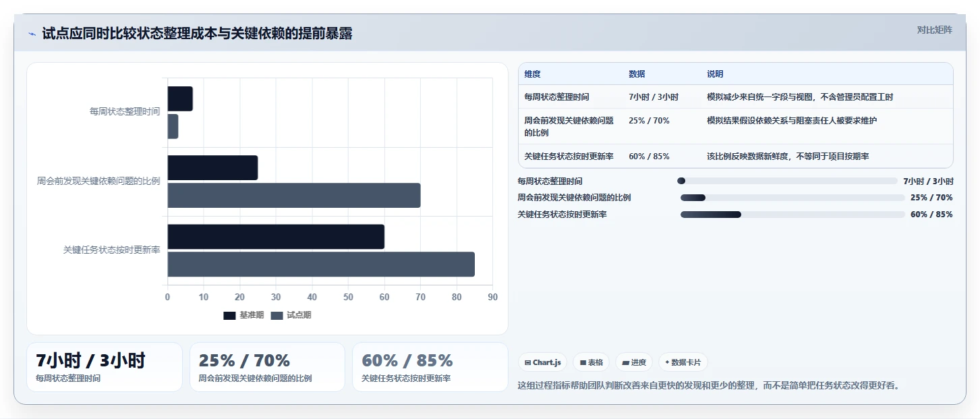
Task: Click baseline bar for 每周状态整理时间
Action: point(180,99)
